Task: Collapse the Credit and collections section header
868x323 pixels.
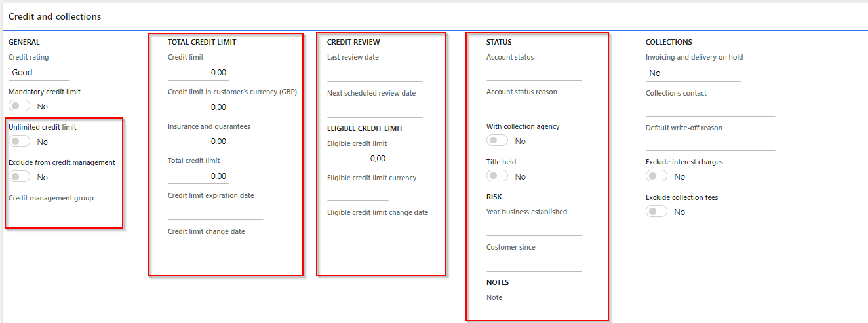Action: [55, 17]
